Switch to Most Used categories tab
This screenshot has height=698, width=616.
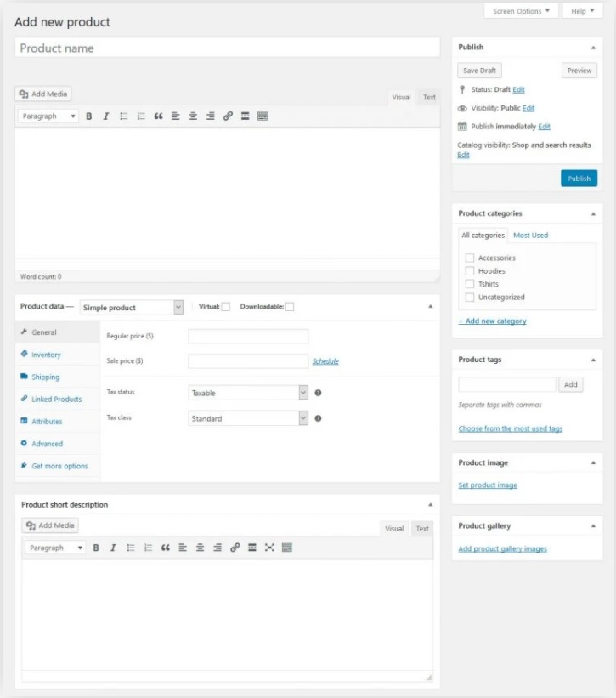530,236
